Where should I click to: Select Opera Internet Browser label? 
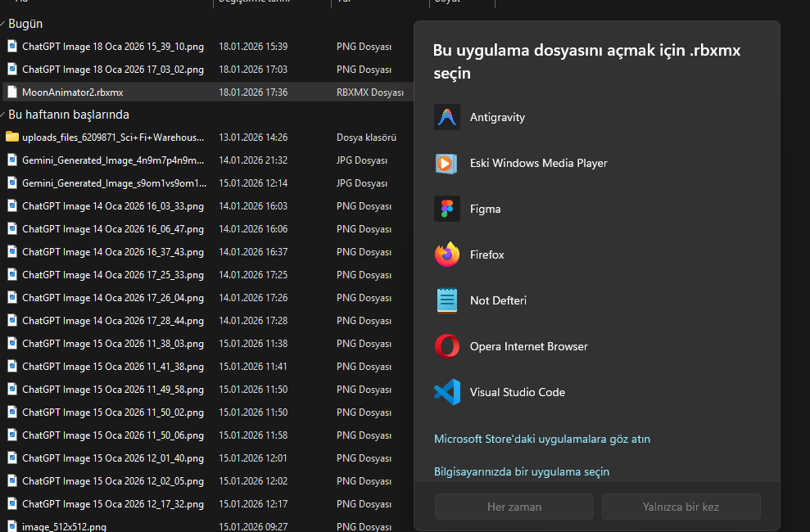click(528, 346)
